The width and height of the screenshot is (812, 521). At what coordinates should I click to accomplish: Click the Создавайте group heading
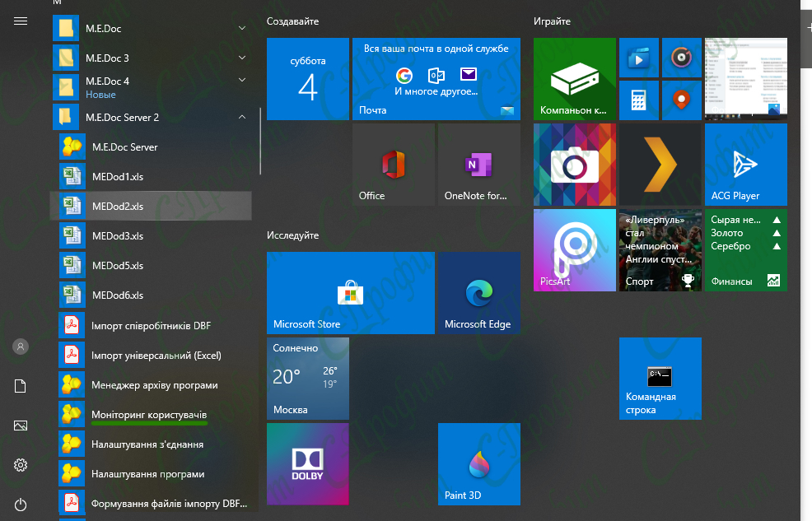[x=292, y=21]
